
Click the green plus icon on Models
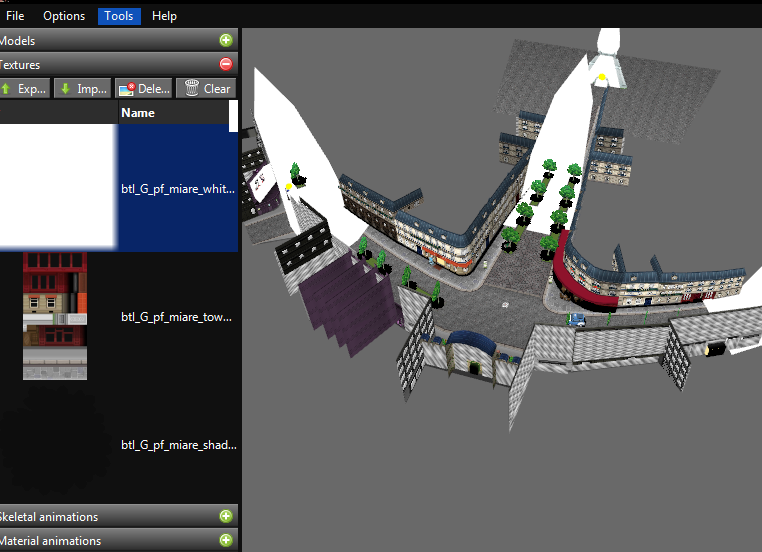click(x=226, y=40)
